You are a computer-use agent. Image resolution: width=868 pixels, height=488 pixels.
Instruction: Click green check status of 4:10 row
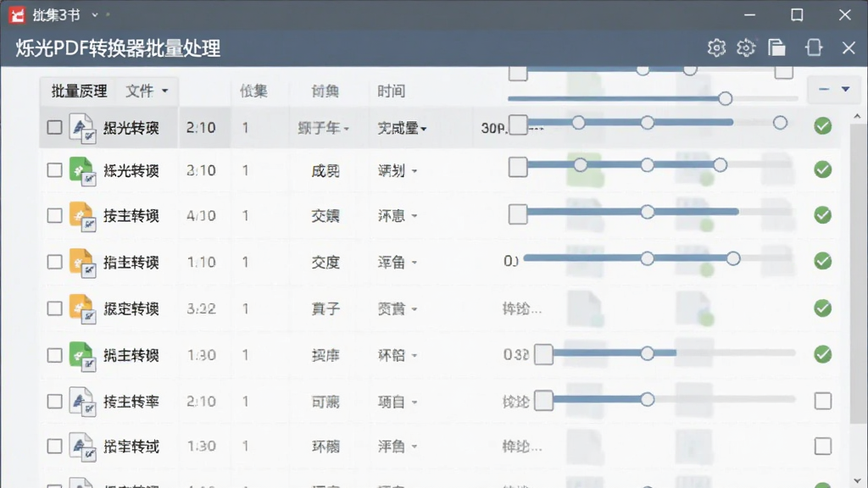tap(822, 214)
